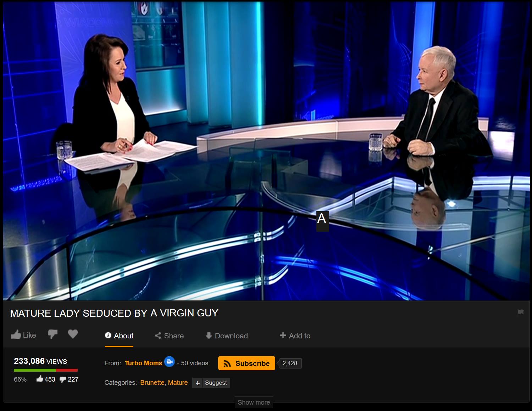Viewport: 532px width, 411px height.
Task: Click the Download option
Action: click(227, 336)
